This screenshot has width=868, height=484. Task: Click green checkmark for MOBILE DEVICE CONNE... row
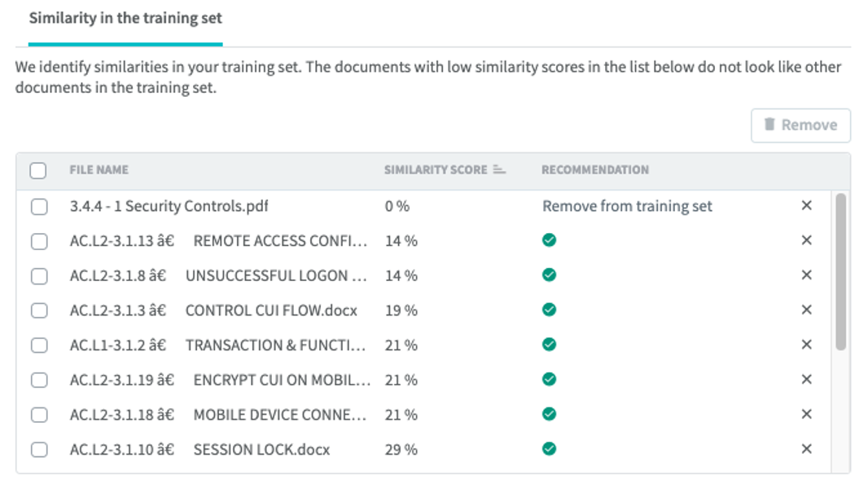[550, 414]
